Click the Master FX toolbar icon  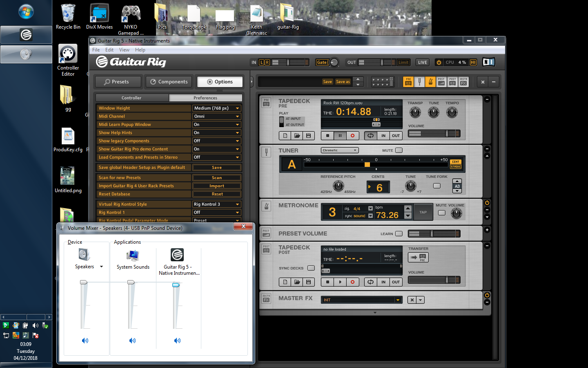tap(463, 82)
